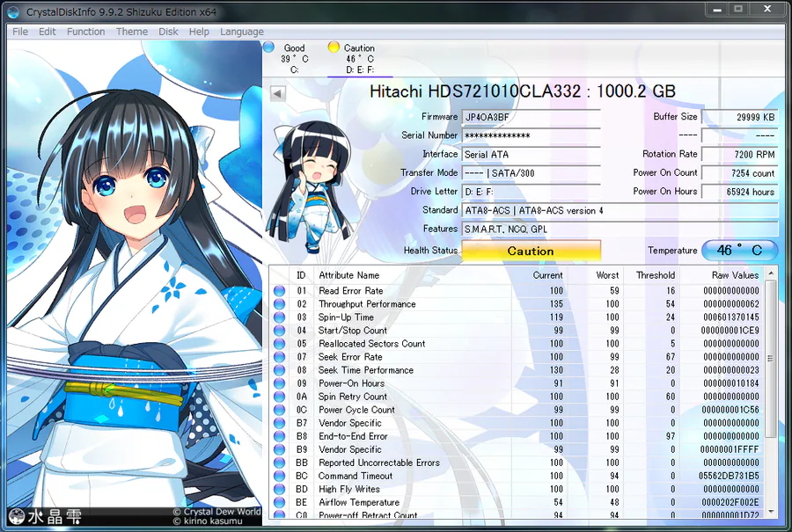The image size is (792, 532).
Task: Open the Function menu
Action: 86,32
